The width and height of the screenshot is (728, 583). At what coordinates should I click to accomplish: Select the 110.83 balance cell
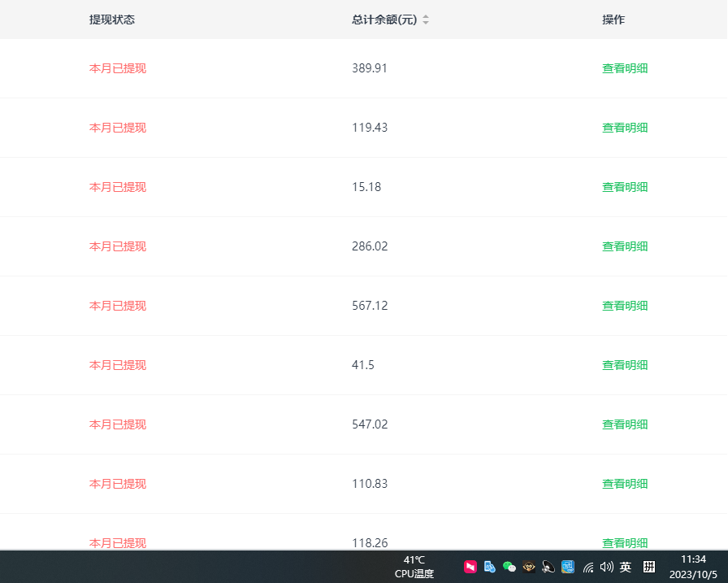click(370, 484)
